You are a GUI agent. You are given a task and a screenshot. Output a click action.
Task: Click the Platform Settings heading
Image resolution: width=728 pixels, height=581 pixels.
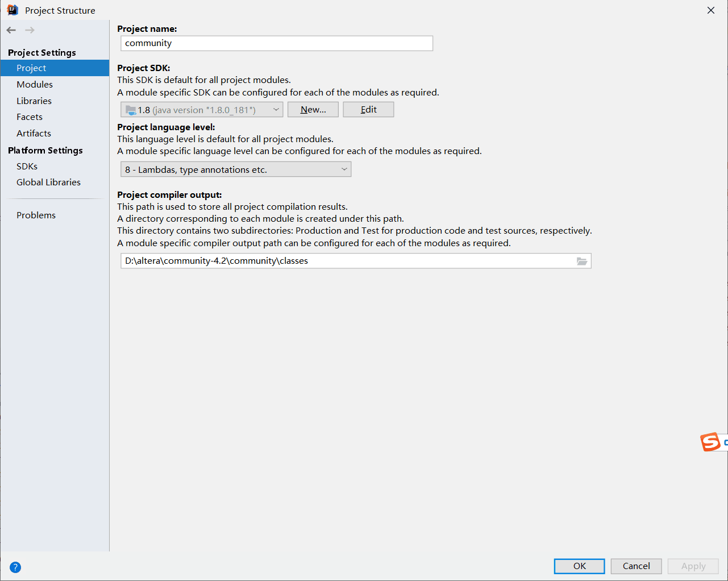pos(45,150)
